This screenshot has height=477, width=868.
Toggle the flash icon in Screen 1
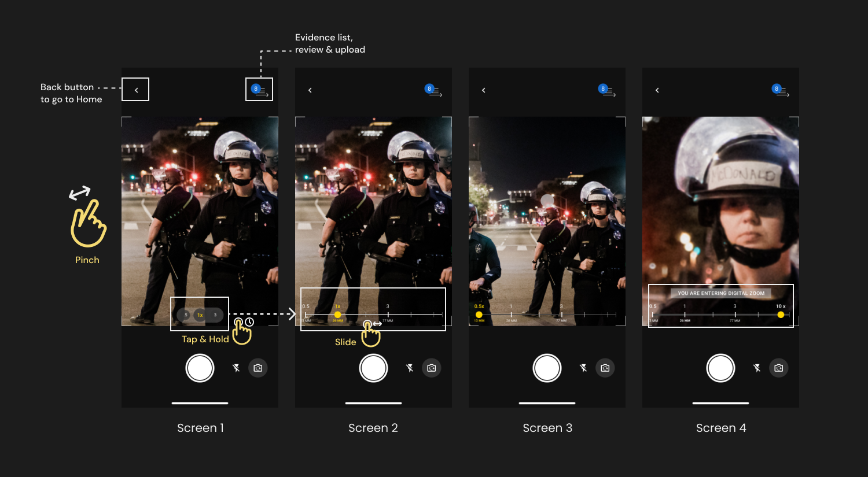pos(236,368)
